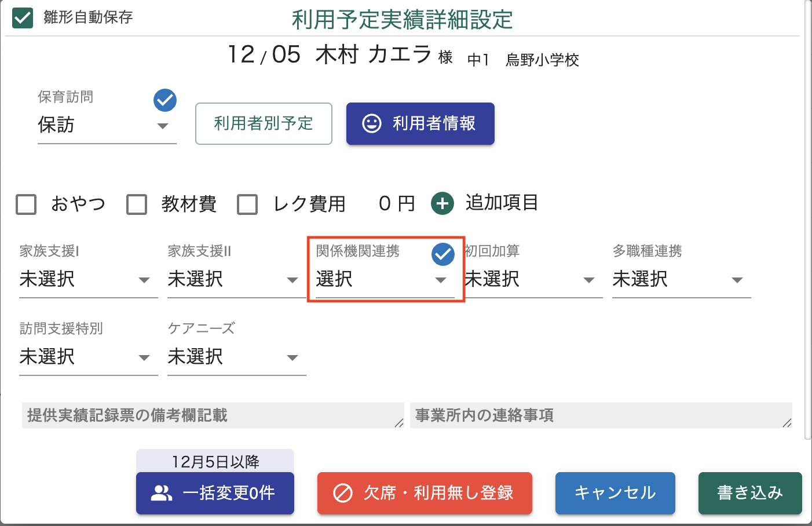Click the 利用者別予定 button

click(x=264, y=123)
